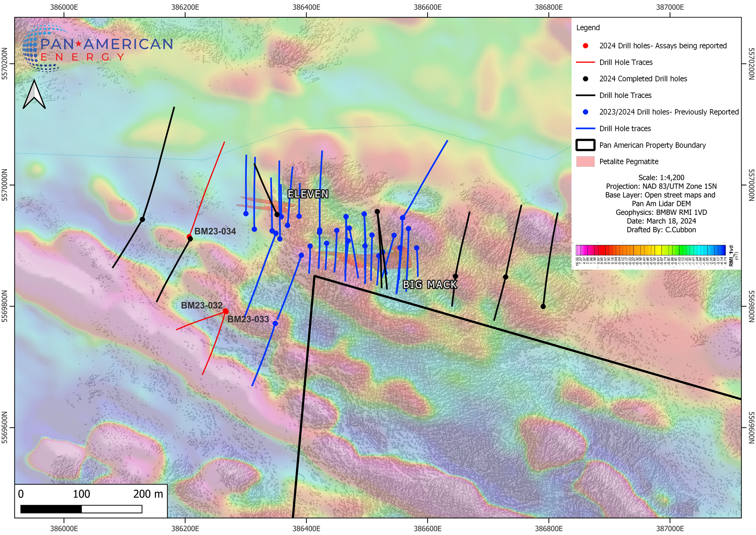Screen dimensions: 756x535
Task: Click the 'Drafted By: C.Cubbon' text
Action: point(661,230)
